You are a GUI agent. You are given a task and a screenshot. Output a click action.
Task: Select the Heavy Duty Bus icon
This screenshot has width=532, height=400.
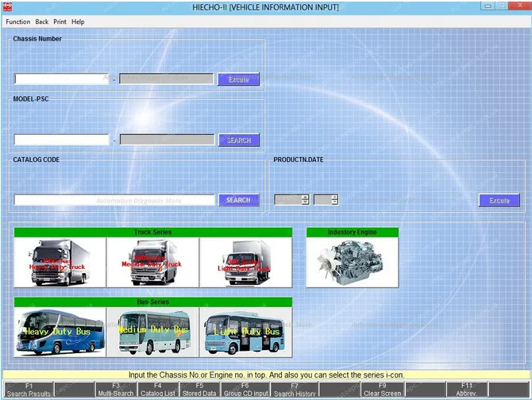60,333
